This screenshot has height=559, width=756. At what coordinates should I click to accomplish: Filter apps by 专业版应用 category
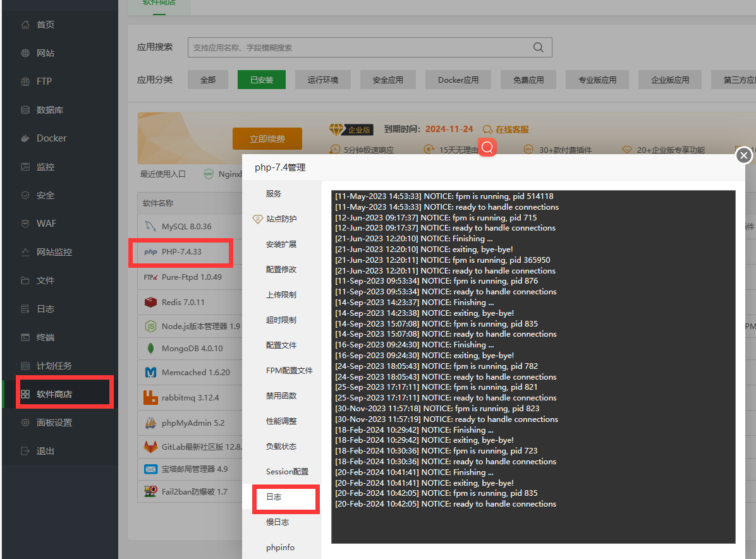[x=597, y=80]
